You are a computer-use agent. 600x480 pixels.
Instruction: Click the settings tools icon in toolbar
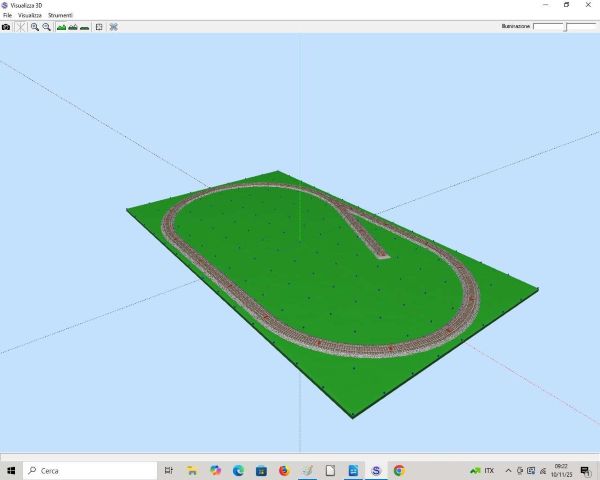pyautogui.click(x=113, y=27)
